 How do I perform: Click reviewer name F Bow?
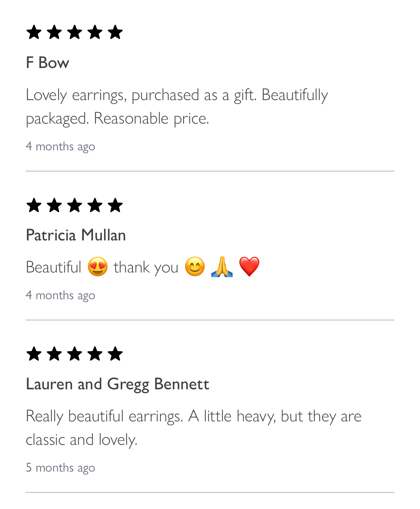coord(47,63)
